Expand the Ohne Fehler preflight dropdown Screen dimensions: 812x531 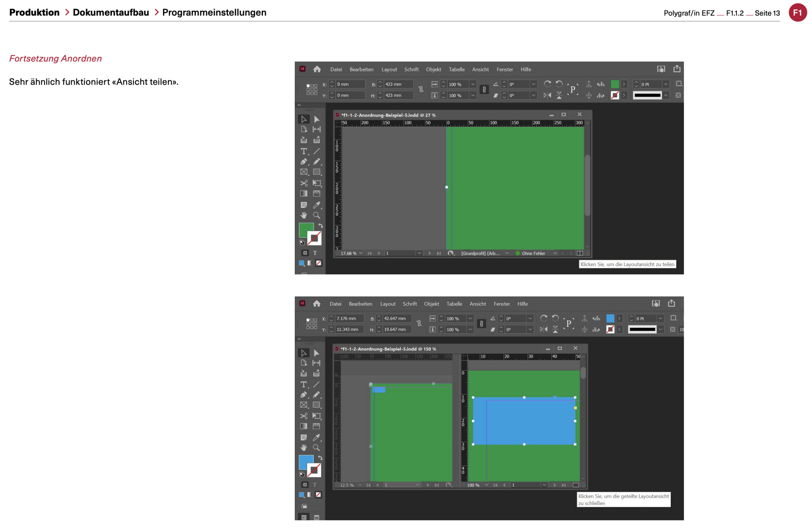(x=555, y=253)
